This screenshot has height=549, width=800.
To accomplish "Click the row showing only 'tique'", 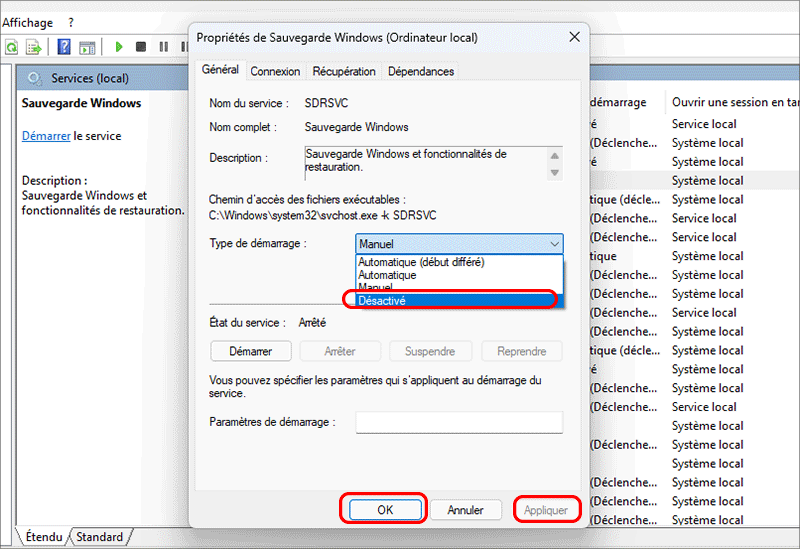I will [604, 256].
